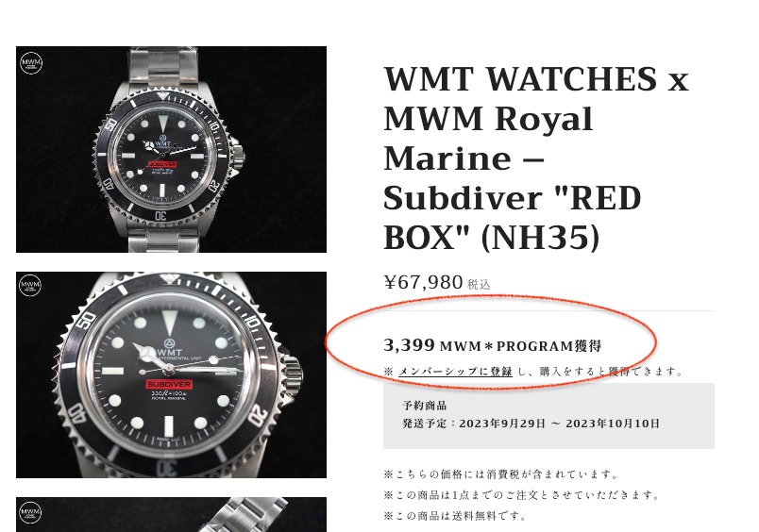Click the ¥67,980 price text
Image resolution: width=759 pixels, height=532 pixels.
pos(424,282)
